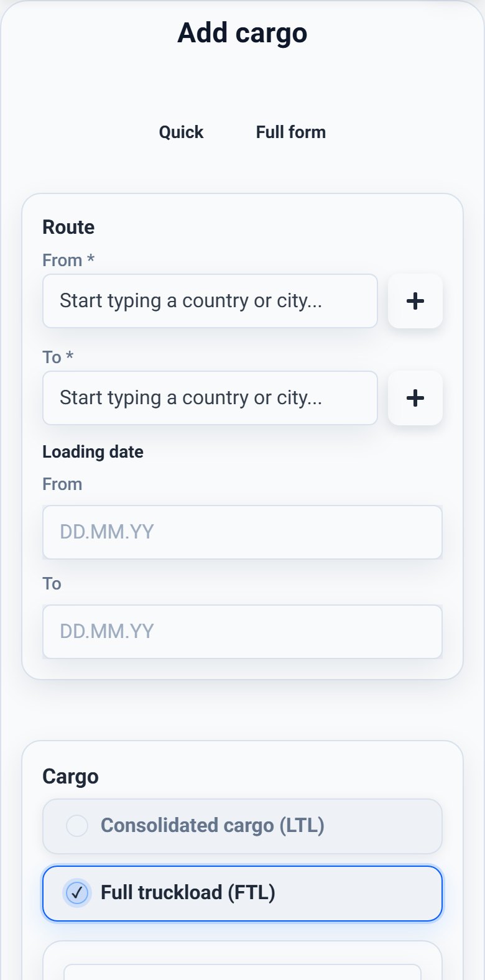
Task: Click the Route section heading
Action: coord(68,227)
